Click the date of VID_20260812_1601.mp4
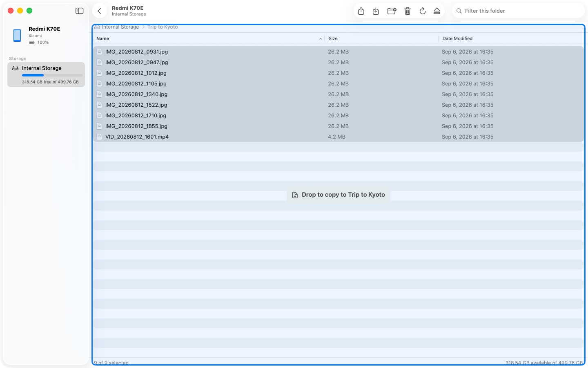Screen dimensions: 588x368 [x=468, y=137]
